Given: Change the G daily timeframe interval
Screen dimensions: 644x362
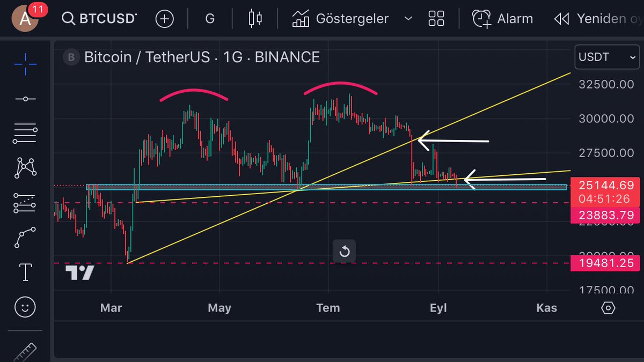Looking at the screenshot, I should coord(210,19).
